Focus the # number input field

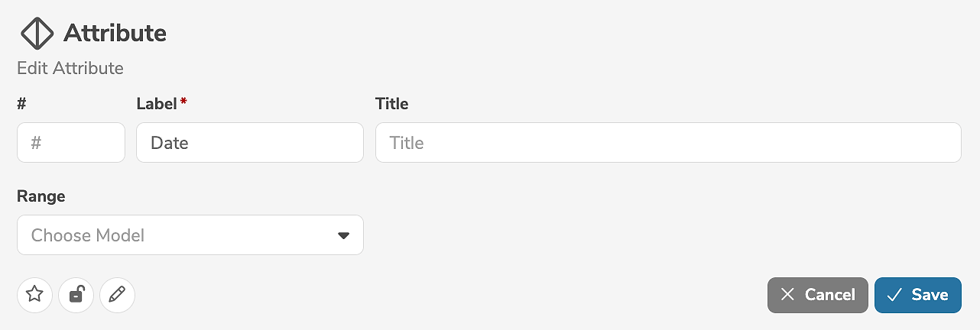pos(70,143)
